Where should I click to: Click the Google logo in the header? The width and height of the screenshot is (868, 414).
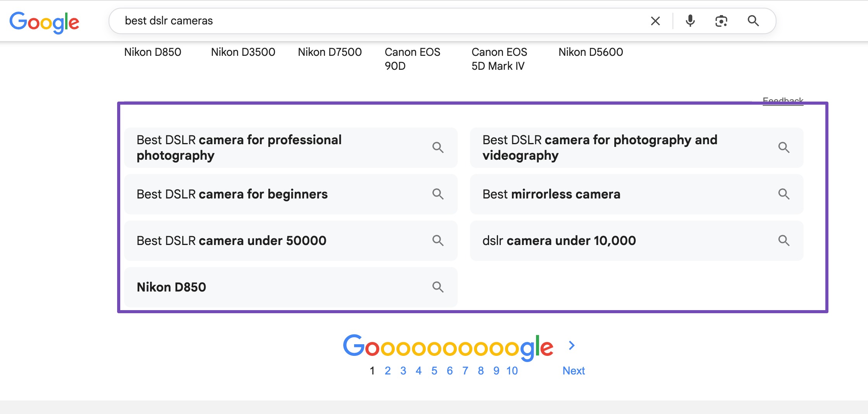click(44, 22)
